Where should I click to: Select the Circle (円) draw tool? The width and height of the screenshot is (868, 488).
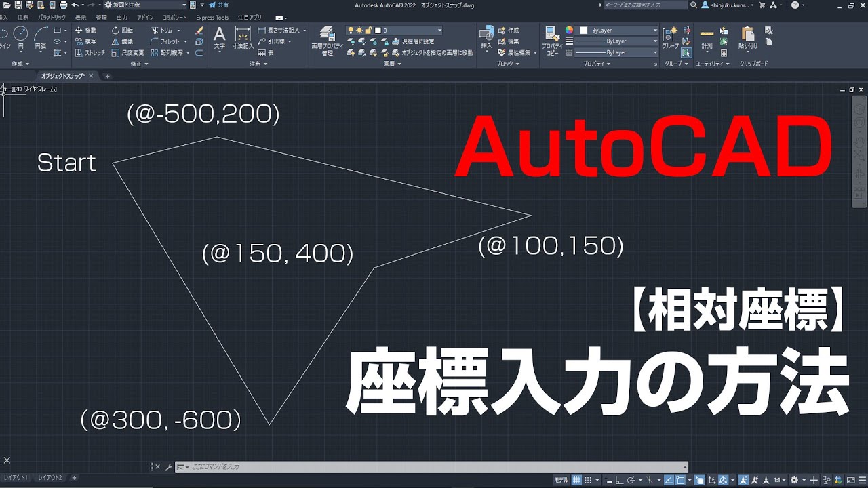pyautogui.click(x=21, y=37)
